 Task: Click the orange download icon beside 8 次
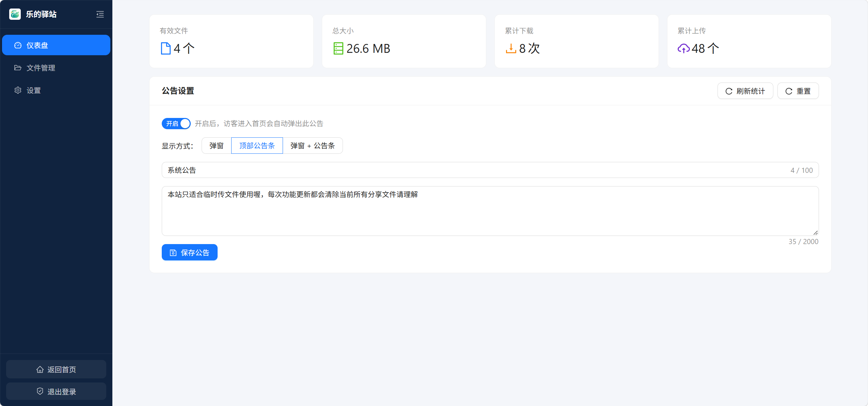coord(511,48)
